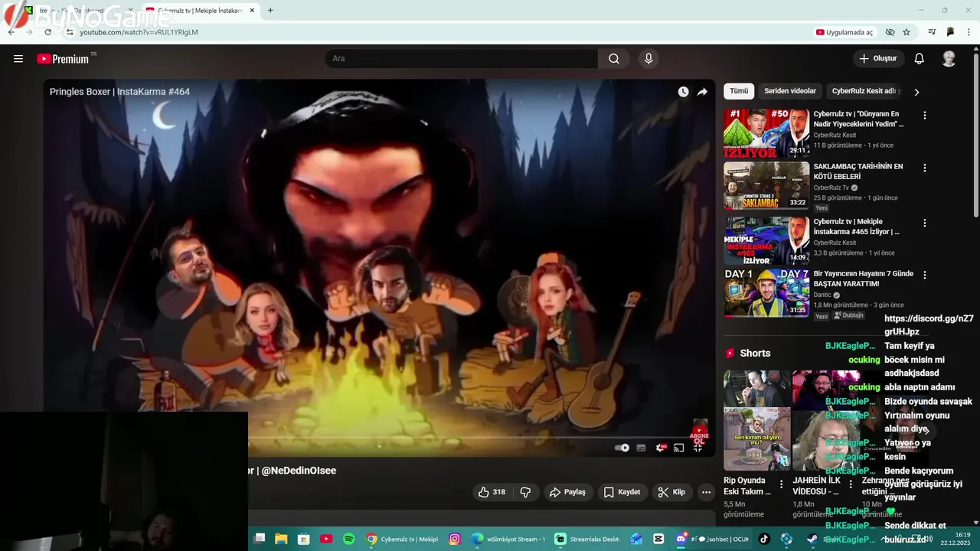The image size is (980, 551).
Task: Click the ABONE OL subscribe watermark
Action: 699,434
